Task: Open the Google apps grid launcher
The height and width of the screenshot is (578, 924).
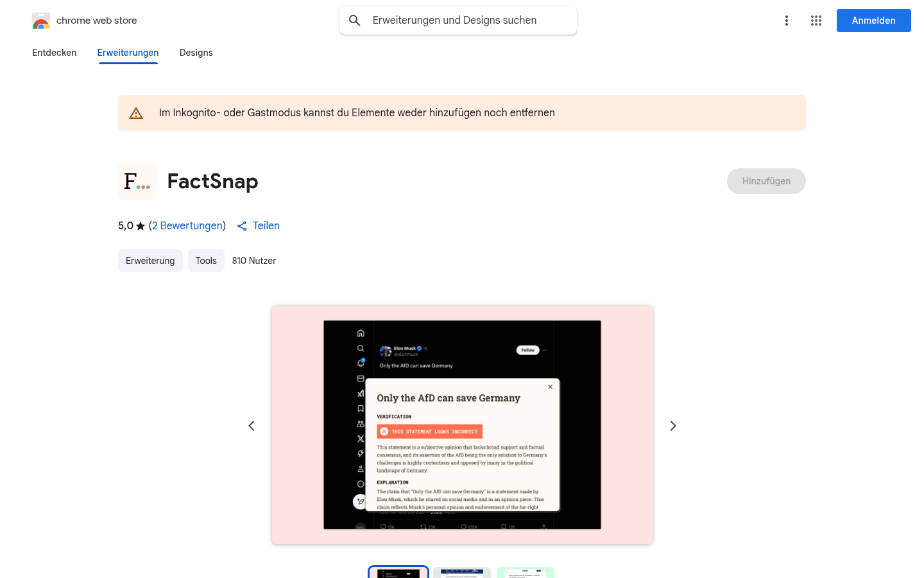Action: click(816, 21)
